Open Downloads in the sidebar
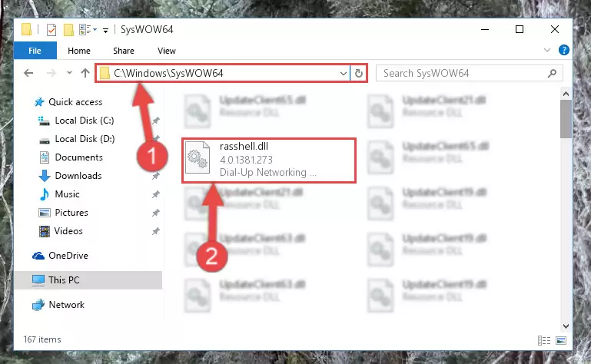This screenshot has width=591, height=364. [78, 176]
